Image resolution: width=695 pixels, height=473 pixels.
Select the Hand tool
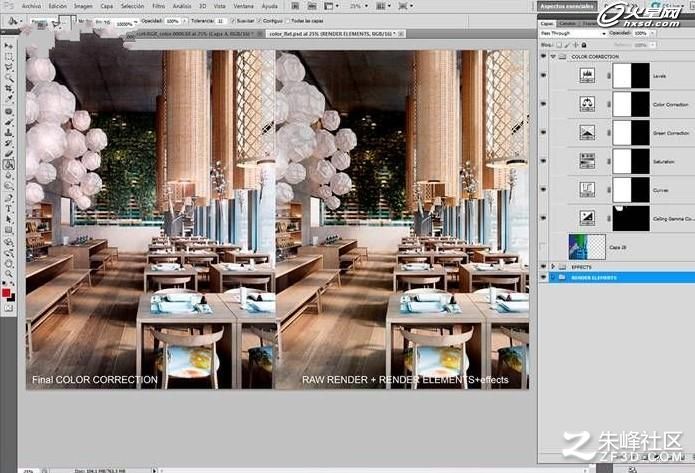[8, 264]
